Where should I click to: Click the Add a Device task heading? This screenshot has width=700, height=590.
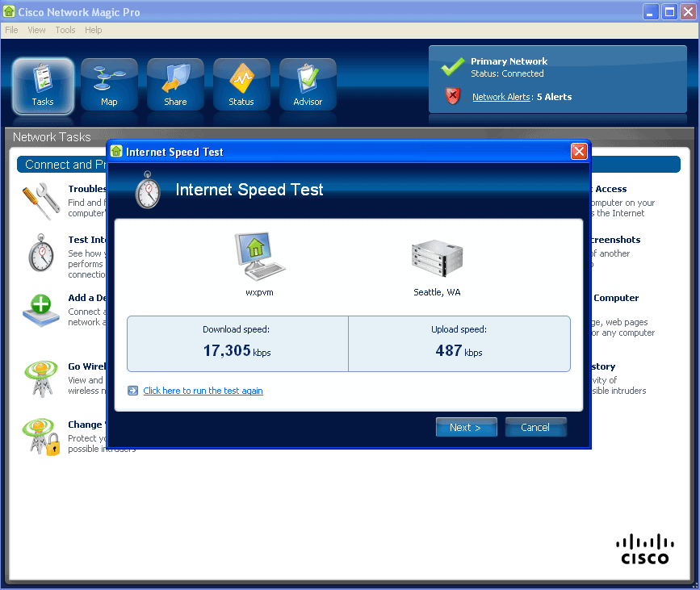pyautogui.click(x=87, y=298)
